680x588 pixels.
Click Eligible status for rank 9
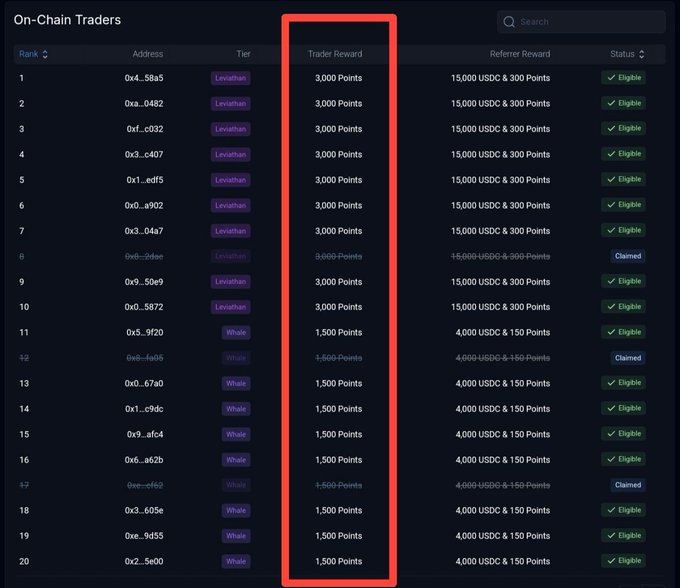coord(623,281)
